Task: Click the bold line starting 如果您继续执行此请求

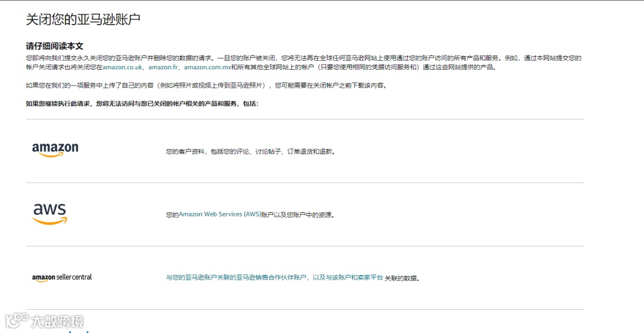Action: pyautogui.click(x=142, y=104)
